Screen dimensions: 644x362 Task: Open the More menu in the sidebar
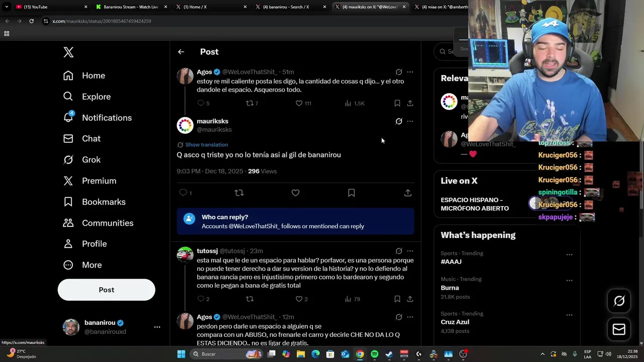point(82,265)
